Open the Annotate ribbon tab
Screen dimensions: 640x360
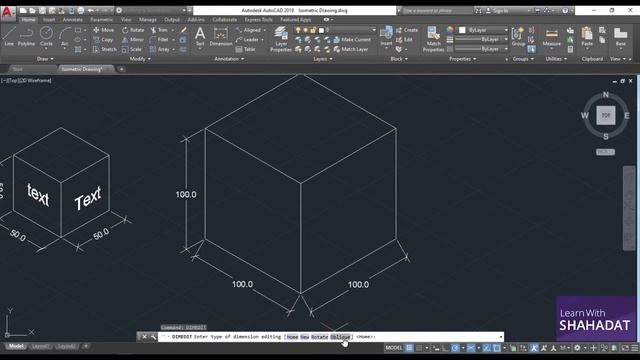click(73, 20)
